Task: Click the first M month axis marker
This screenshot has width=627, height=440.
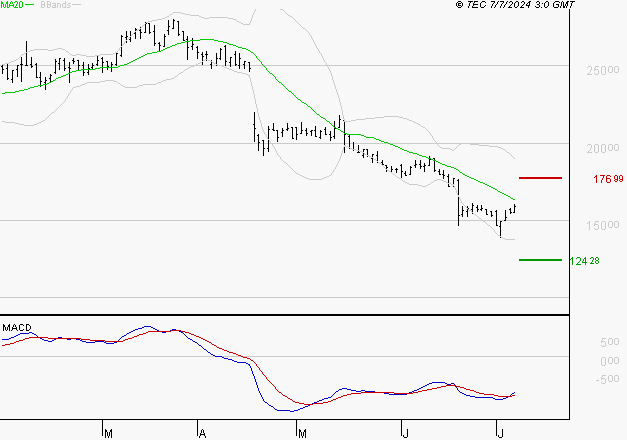Action: click(x=108, y=433)
